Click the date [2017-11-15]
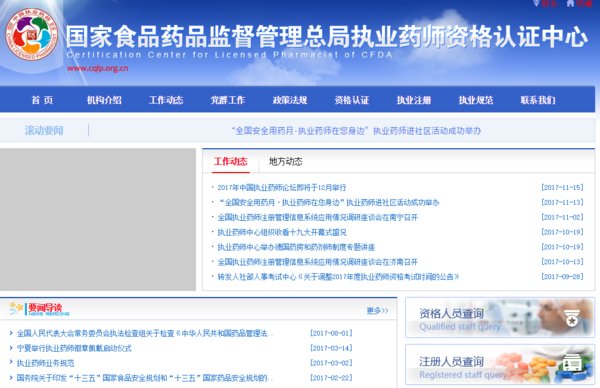600x388 pixels. [x=562, y=187]
